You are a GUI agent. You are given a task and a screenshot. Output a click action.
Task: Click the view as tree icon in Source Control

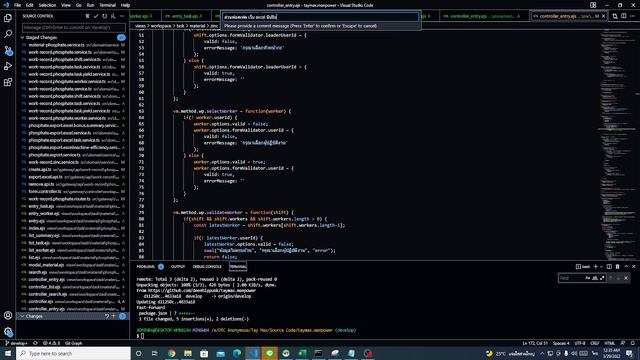tap(87, 16)
